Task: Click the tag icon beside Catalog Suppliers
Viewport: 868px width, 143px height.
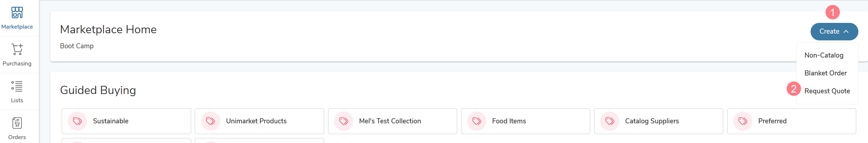Action: (x=610, y=121)
